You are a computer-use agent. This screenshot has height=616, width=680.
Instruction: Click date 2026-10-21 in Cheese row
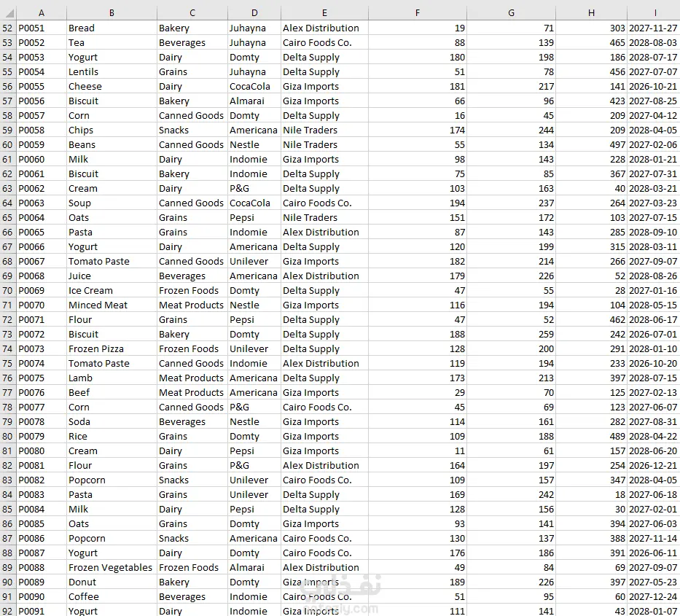654,87
